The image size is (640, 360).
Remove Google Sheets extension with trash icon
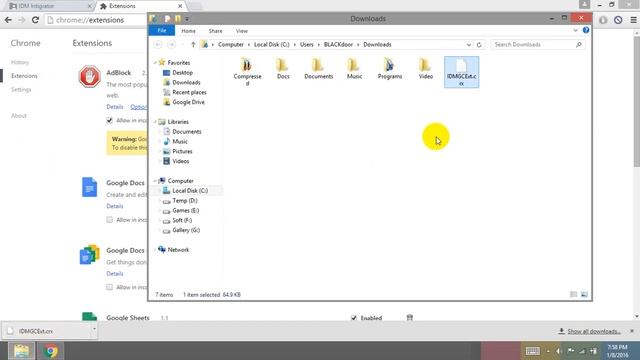tap(410, 317)
